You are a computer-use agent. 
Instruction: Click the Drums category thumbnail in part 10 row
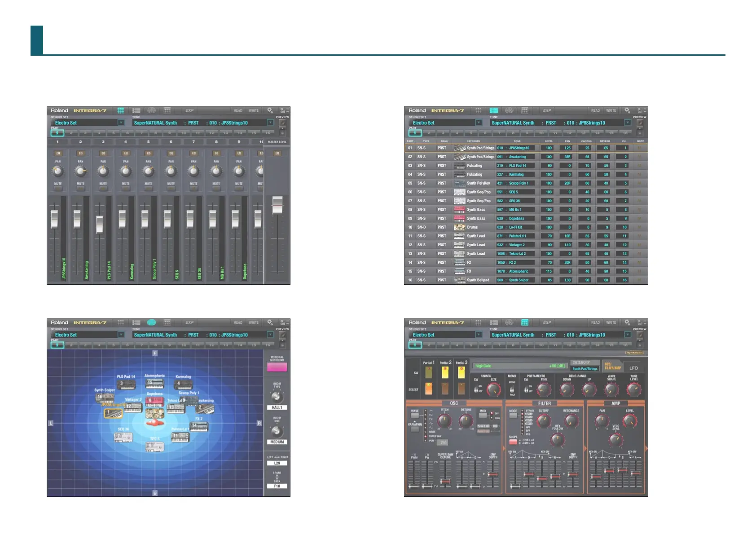point(459,227)
